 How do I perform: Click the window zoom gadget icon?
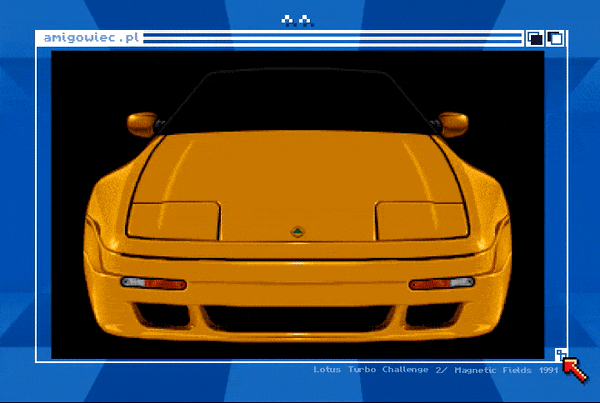click(x=535, y=39)
